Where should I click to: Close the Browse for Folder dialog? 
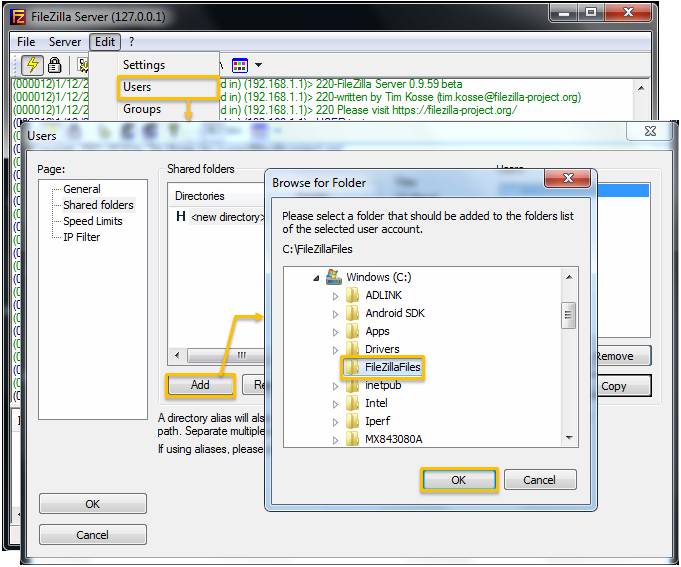567,178
